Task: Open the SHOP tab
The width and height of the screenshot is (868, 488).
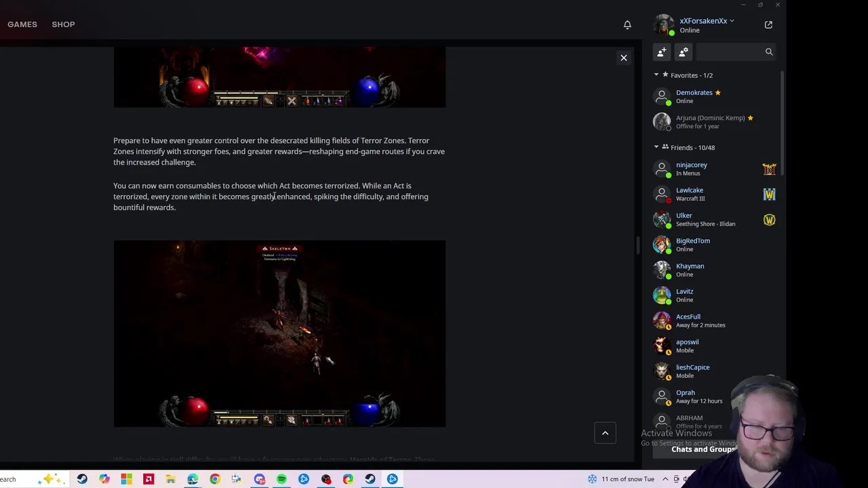Action: point(63,24)
